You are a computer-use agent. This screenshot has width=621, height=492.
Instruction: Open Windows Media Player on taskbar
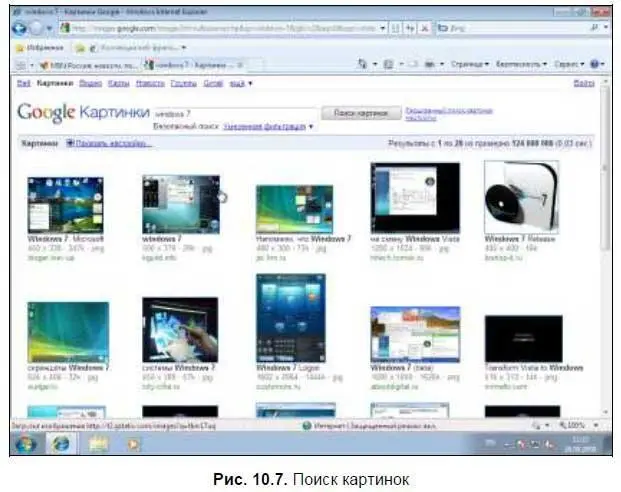coord(133,444)
